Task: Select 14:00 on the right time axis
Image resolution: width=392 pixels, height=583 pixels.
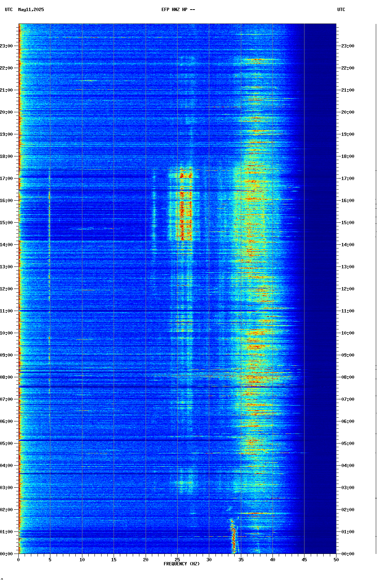Action: (x=348, y=245)
